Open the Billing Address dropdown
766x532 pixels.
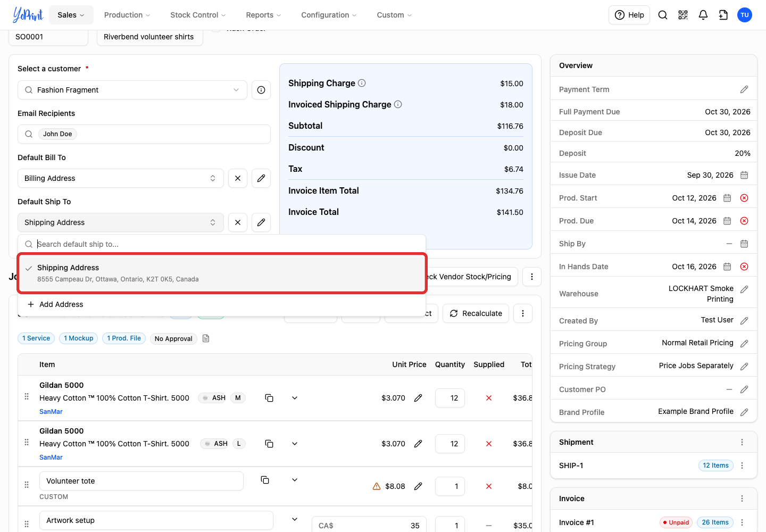121,178
